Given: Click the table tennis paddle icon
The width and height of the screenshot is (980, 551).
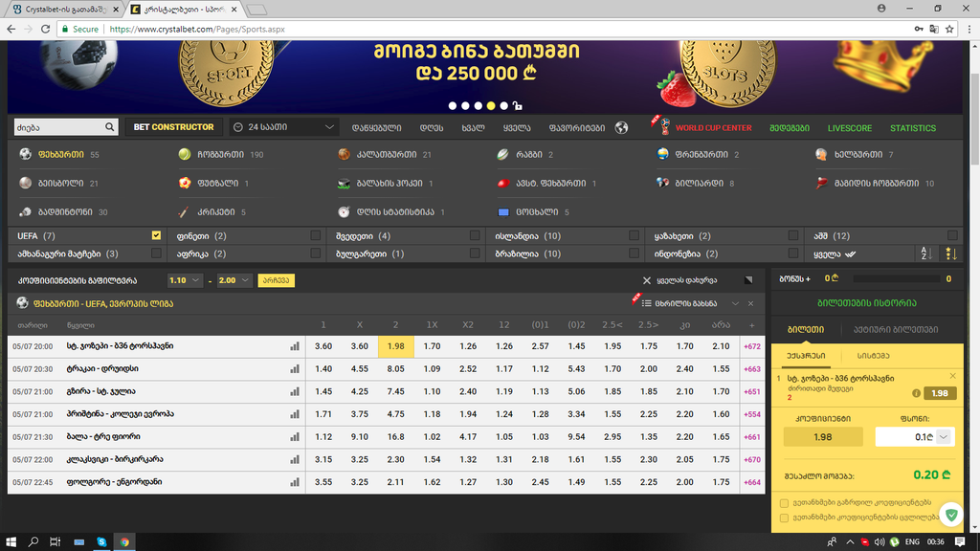Looking at the screenshot, I should [x=821, y=183].
